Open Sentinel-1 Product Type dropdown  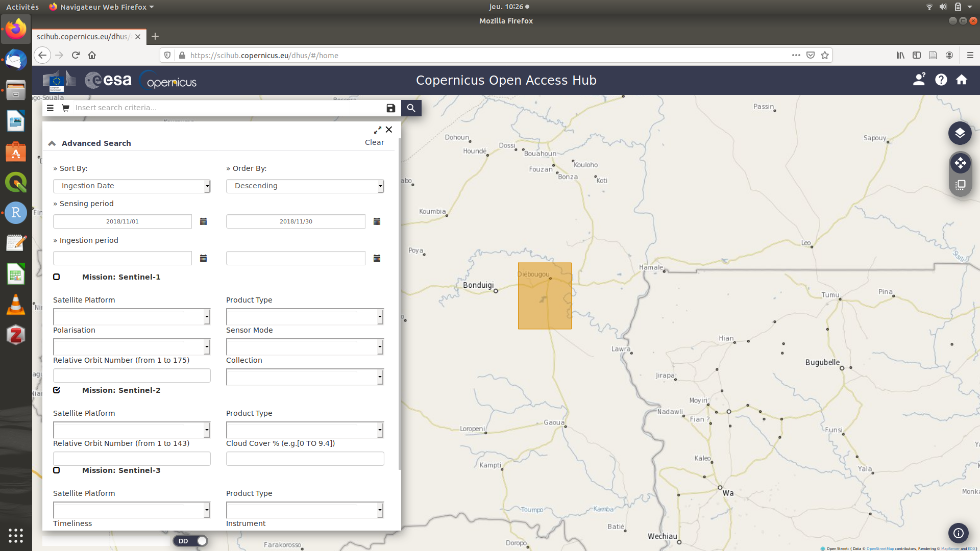click(305, 317)
